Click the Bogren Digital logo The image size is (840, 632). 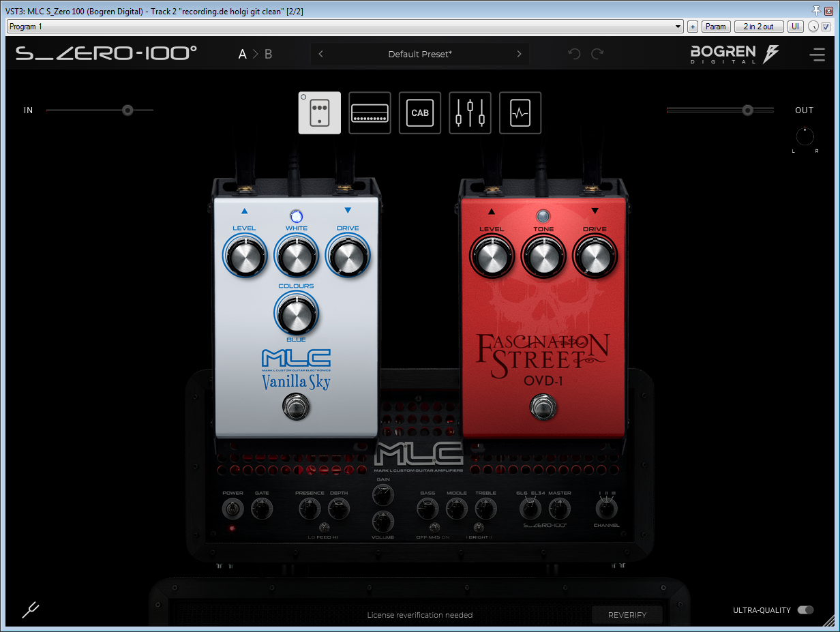[x=734, y=54]
